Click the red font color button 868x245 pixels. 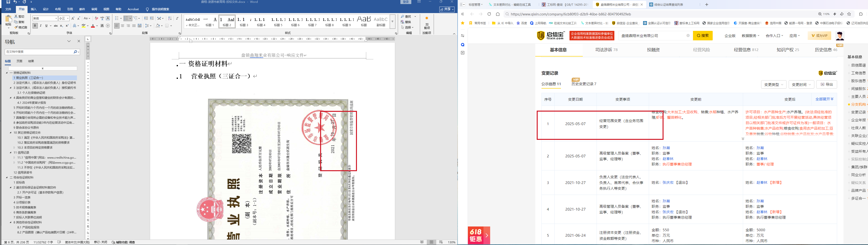(93, 26)
